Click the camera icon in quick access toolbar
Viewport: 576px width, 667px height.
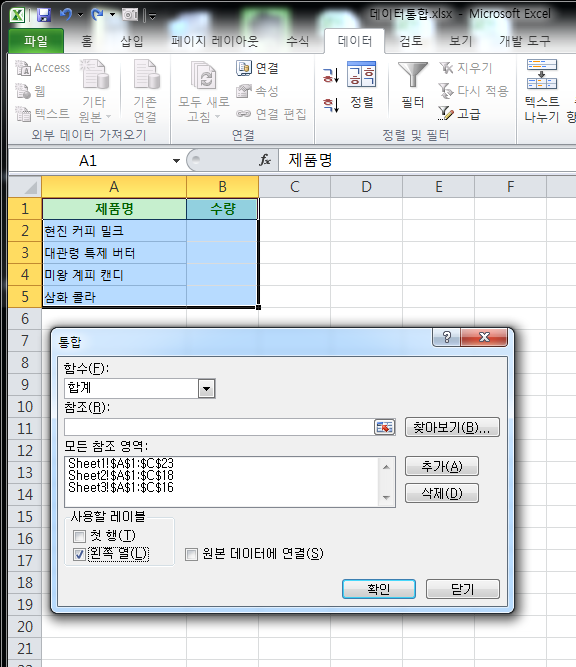pyautogui.click(x=130, y=15)
